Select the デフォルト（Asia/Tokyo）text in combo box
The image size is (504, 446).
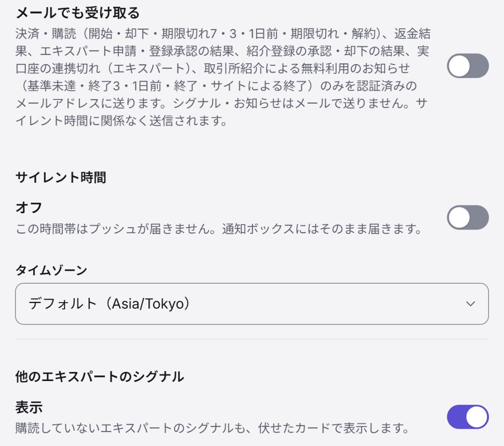(109, 304)
